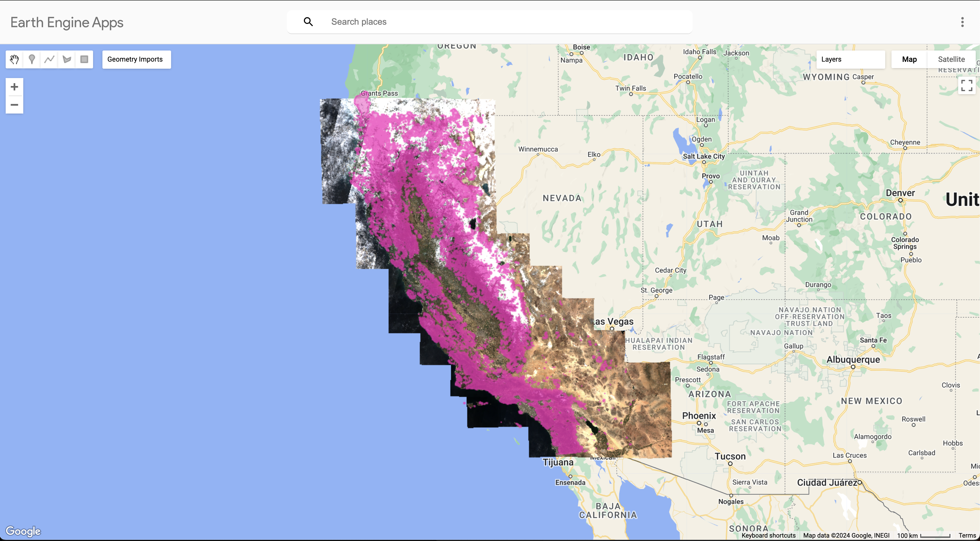980x541 pixels.
Task: Click the Twin Falls label
Action: click(631, 88)
